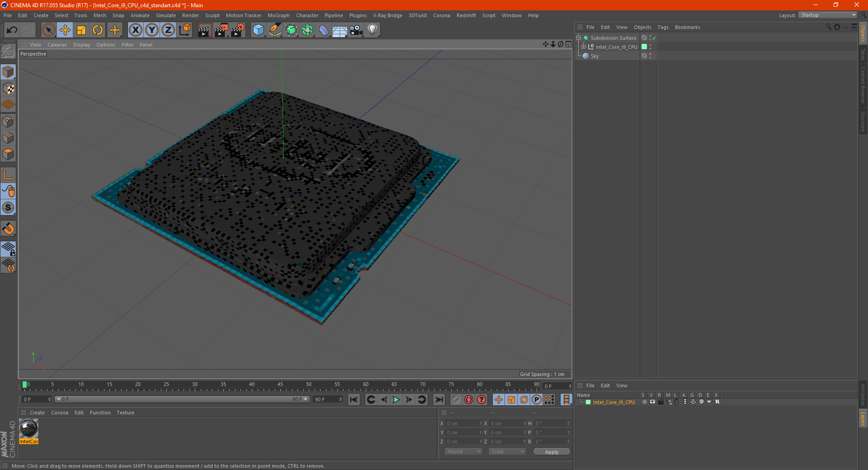Open the Content Browser side tab
868x470 pixels.
pyautogui.click(x=863, y=85)
